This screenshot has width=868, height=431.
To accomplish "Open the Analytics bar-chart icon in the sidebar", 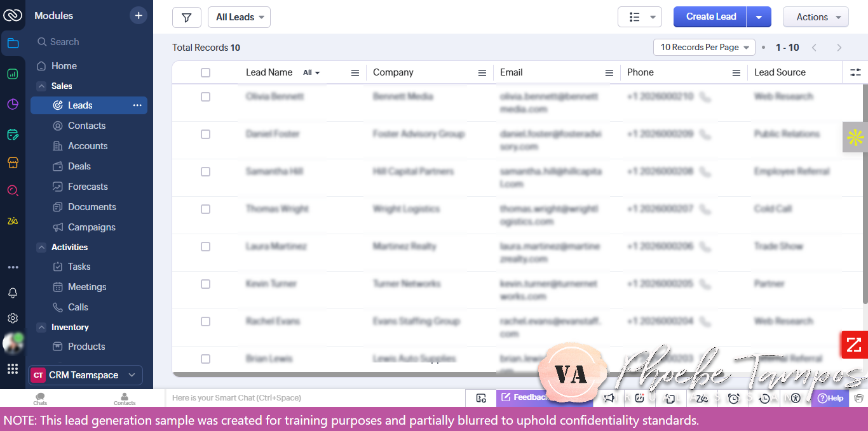I will point(13,74).
